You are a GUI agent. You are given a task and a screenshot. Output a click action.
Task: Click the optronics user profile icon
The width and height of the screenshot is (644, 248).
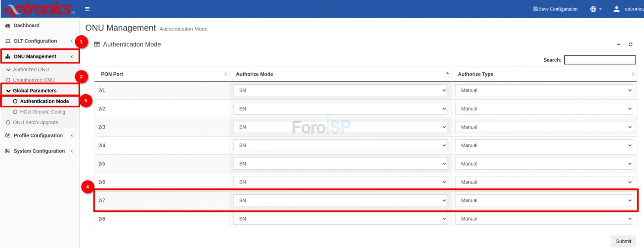click(617, 9)
